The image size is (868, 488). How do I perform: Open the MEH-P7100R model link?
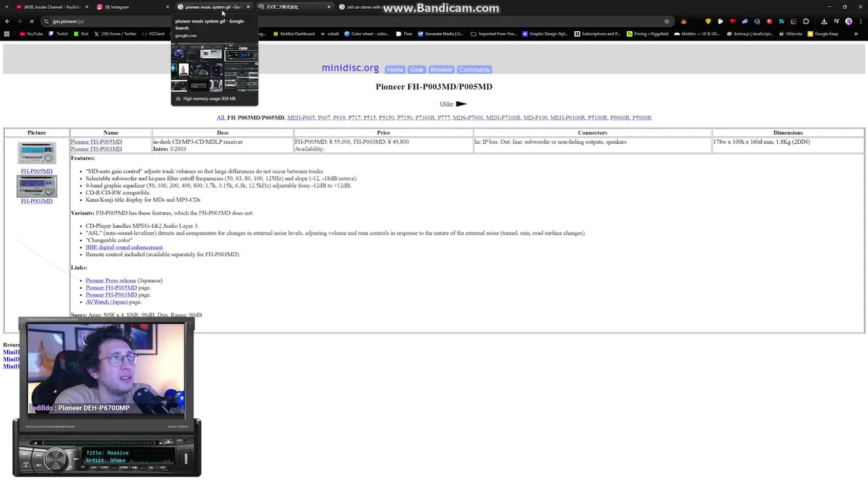click(x=503, y=118)
